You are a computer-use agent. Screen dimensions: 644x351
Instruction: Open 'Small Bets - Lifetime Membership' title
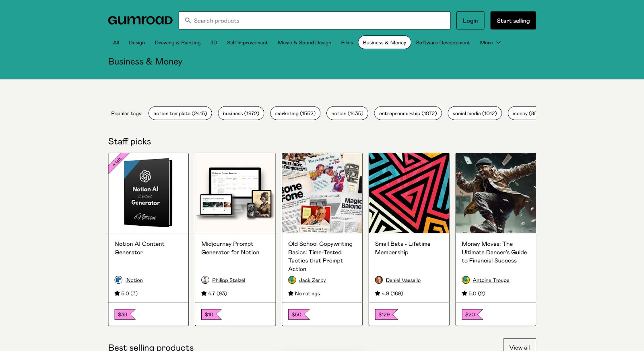tap(402, 248)
